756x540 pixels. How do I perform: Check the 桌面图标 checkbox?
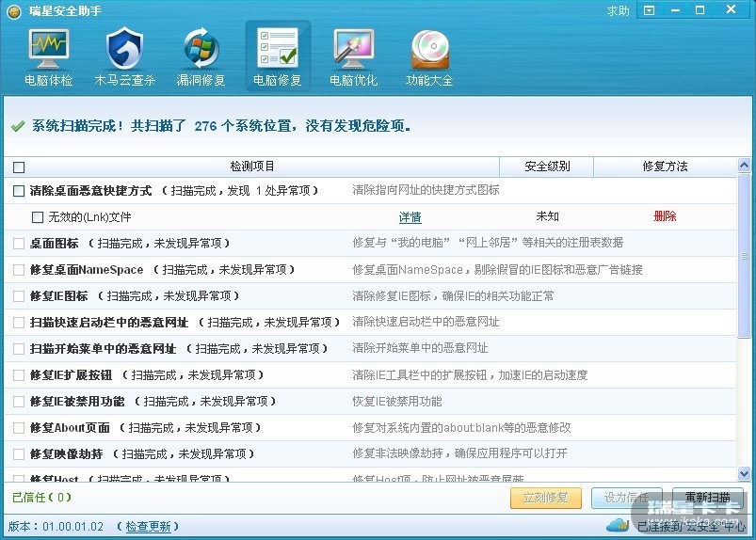(19, 244)
